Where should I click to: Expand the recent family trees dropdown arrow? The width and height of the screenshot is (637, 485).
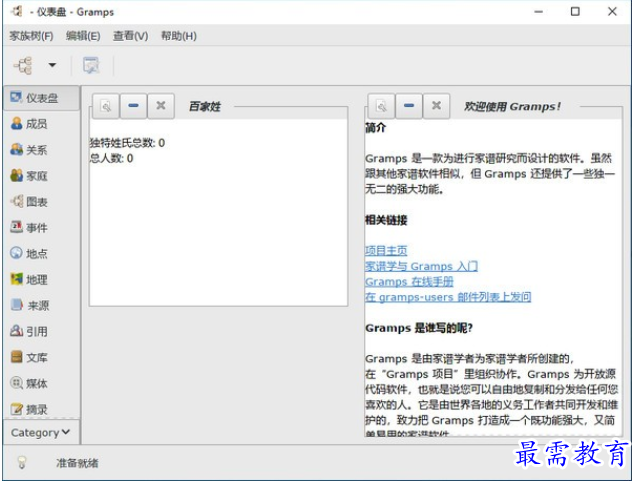tap(52, 65)
